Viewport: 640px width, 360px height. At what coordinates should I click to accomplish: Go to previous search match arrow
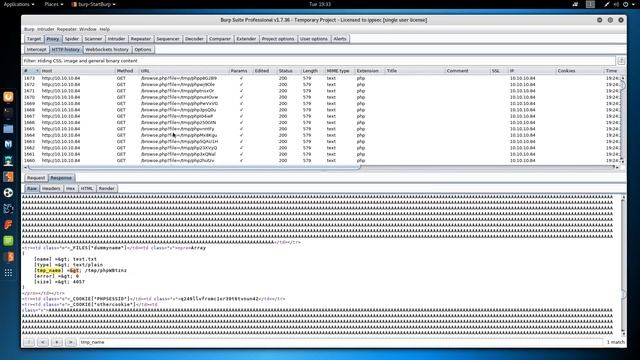click(x=43, y=342)
